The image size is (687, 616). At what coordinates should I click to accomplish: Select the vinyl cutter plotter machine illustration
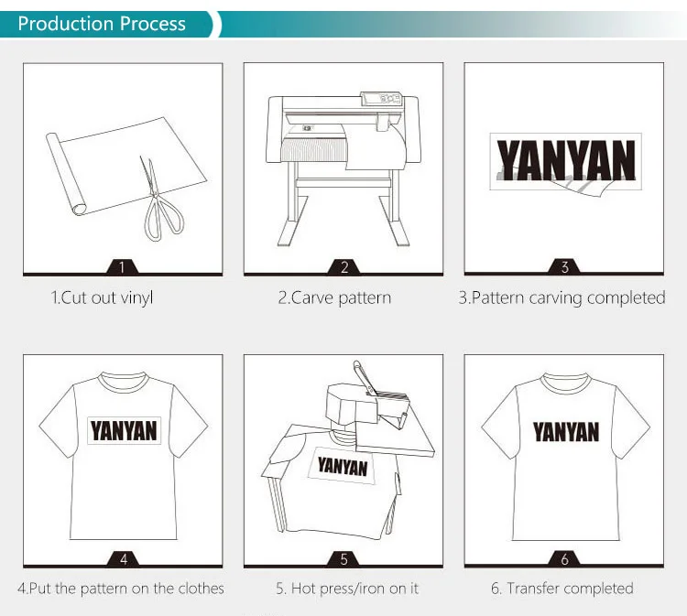point(343,169)
